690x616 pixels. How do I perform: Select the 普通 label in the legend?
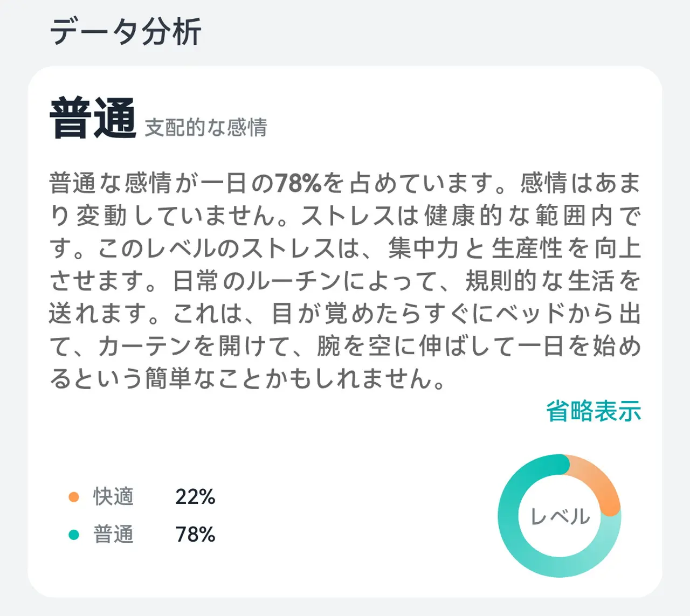pyautogui.click(x=113, y=535)
